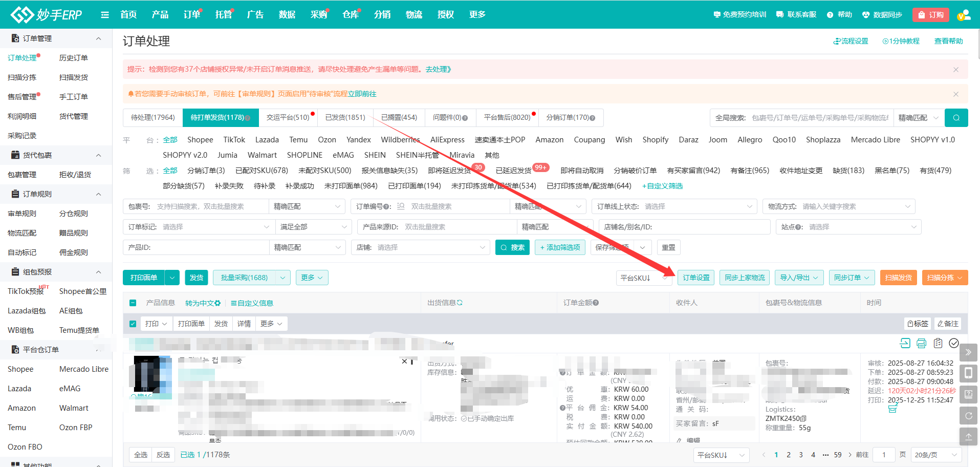Image resolution: width=980 pixels, height=467 pixels.
Task: Click the 去处理 link in the warning banner
Action: [x=438, y=70]
